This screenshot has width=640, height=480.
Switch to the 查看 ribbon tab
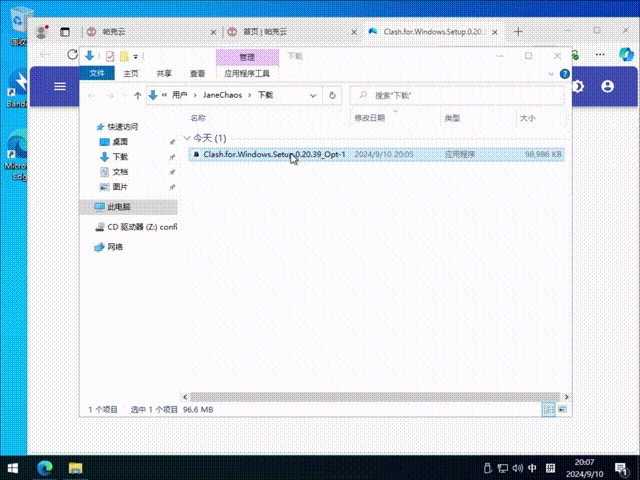pyautogui.click(x=197, y=73)
